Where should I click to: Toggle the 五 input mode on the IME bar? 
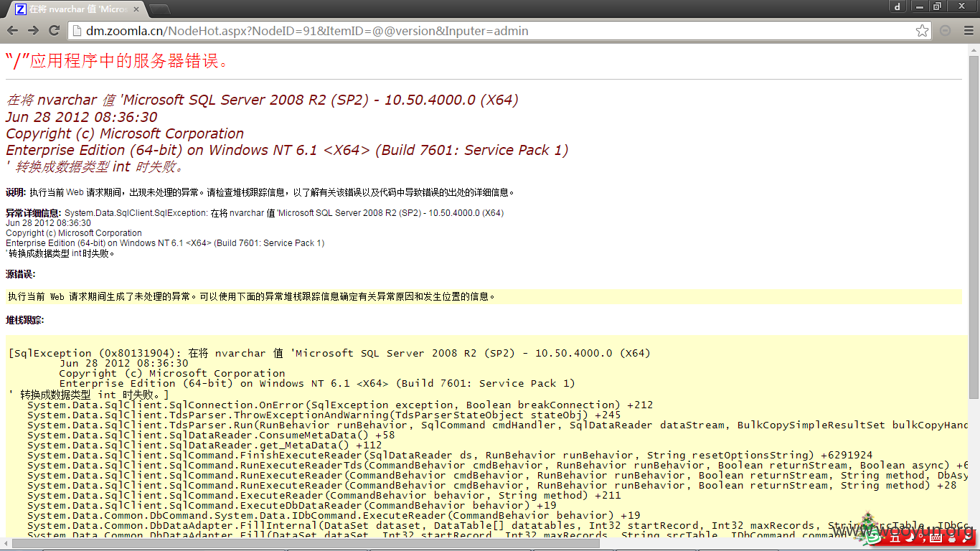point(895,537)
